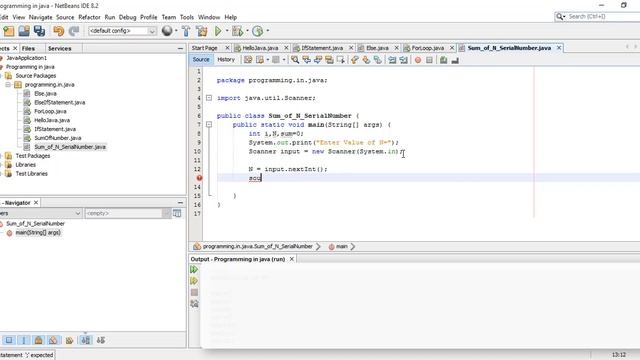
Task: Re-run the program from the Output panel
Action: (194, 269)
